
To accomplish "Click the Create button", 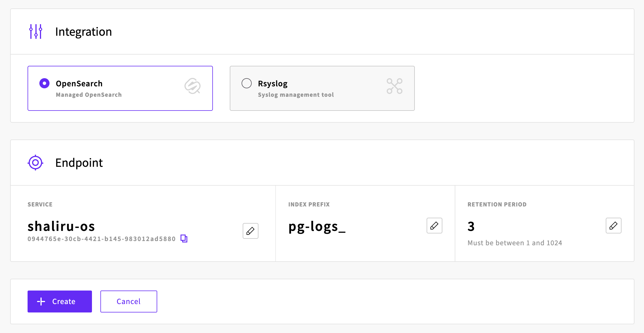I will click(x=60, y=301).
